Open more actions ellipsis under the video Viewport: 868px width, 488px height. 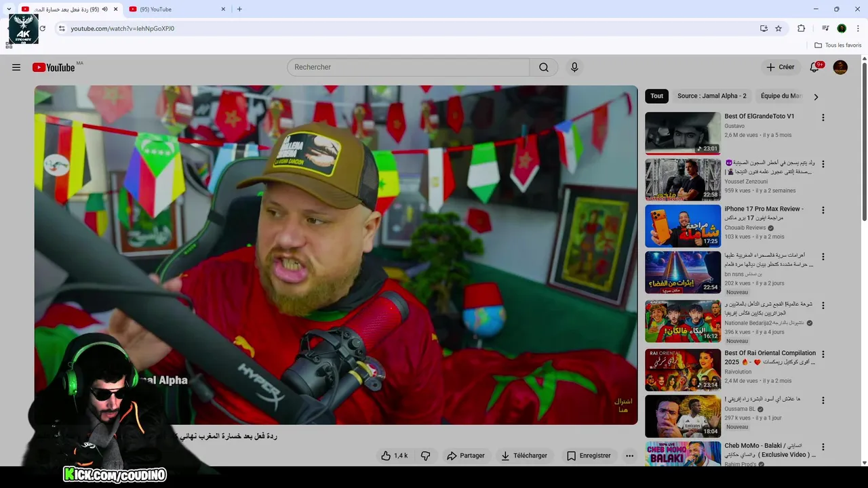tap(629, 455)
